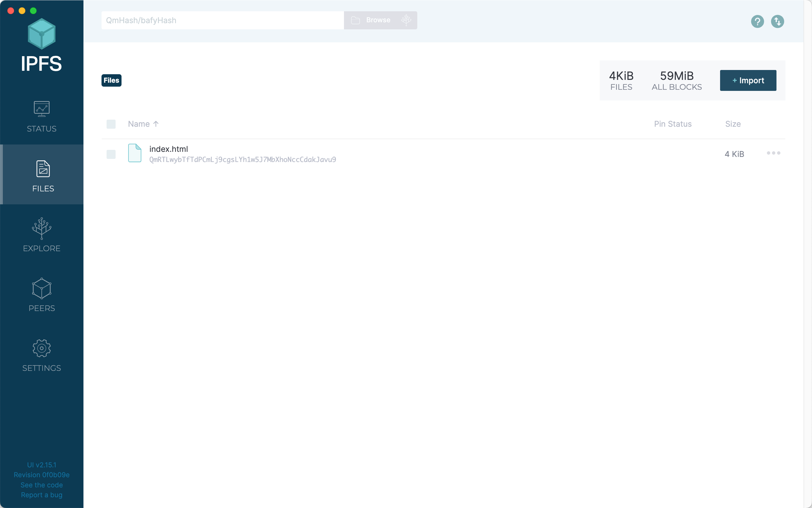Screen dimensions: 812x508
Task: Click the 4KiB FILES statistic
Action: tap(621, 80)
